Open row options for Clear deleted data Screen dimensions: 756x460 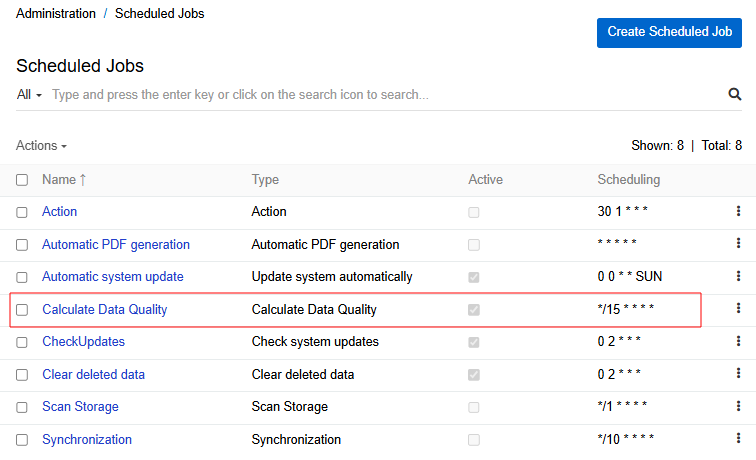click(738, 374)
